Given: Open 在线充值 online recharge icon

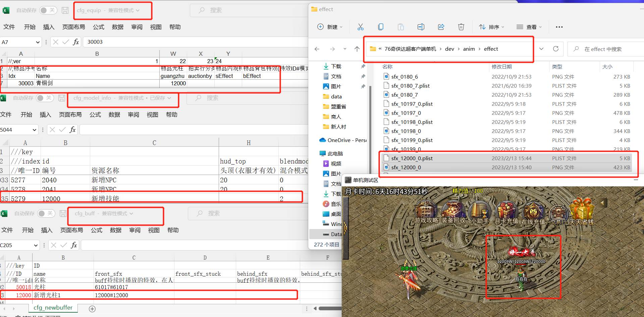Looking at the screenshot, I should [533, 214].
